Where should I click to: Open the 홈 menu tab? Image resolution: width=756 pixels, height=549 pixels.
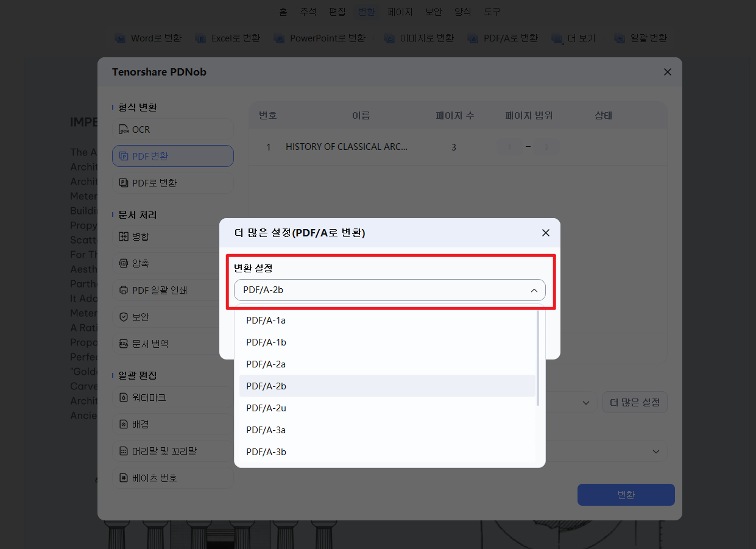[x=283, y=12]
